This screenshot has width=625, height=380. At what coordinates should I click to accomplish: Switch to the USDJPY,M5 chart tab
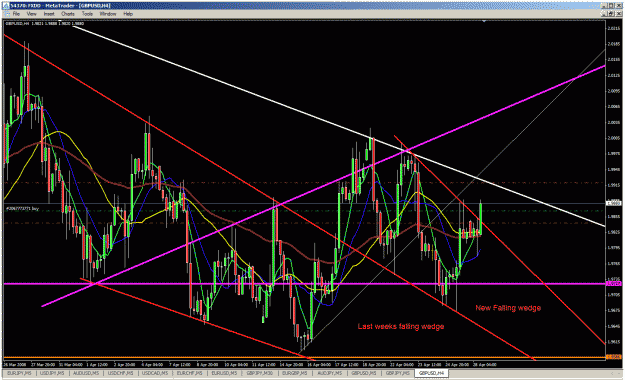click(x=53, y=373)
